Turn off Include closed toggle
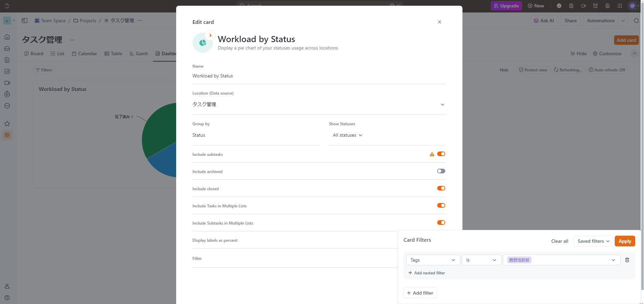The height and width of the screenshot is (304, 644). [441, 189]
